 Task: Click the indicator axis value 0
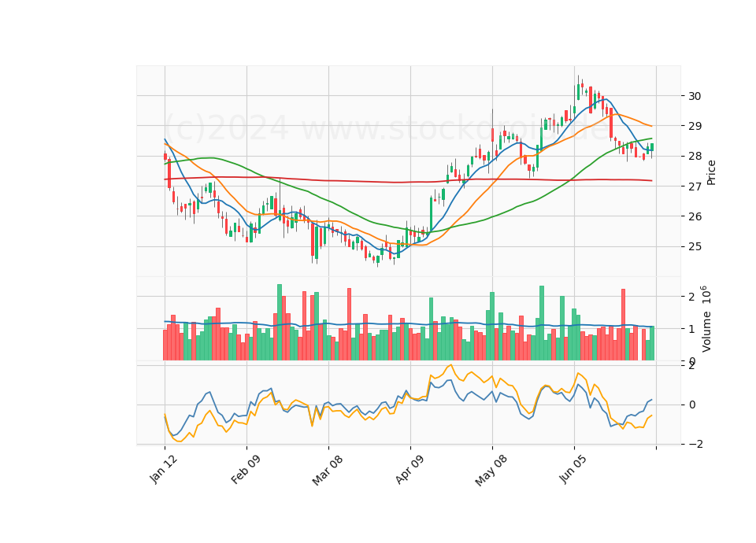(x=693, y=404)
